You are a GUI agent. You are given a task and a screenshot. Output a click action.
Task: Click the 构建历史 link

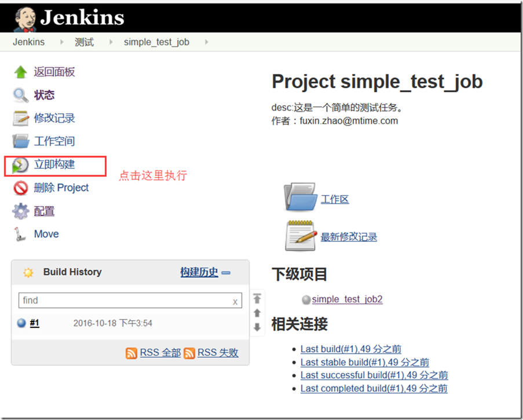tap(199, 272)
